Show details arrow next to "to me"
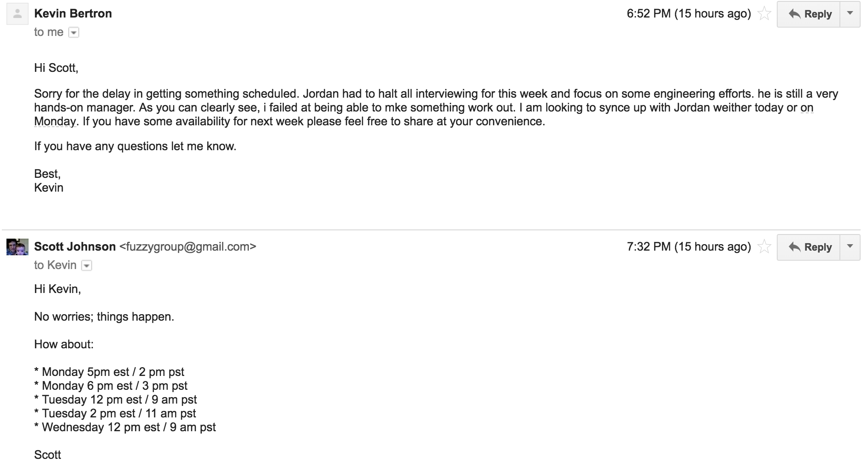Screen dimensions: 868x469 pos(74,33)
